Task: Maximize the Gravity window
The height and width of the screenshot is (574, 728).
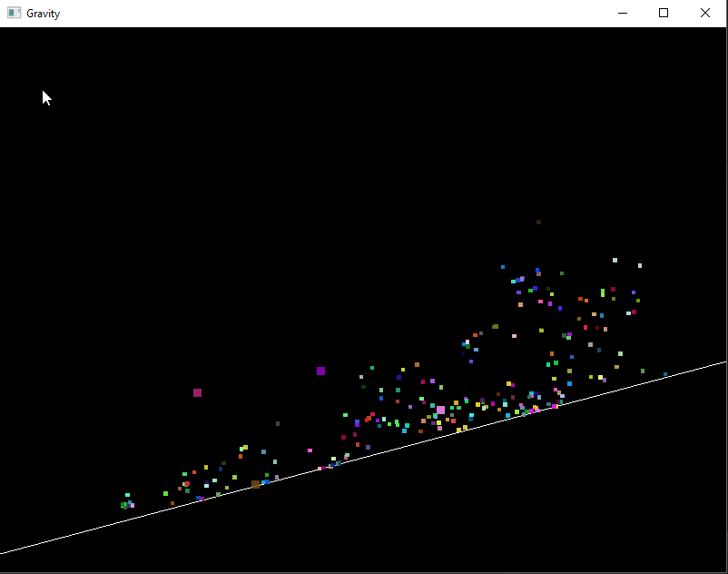Action: [664, 13]
